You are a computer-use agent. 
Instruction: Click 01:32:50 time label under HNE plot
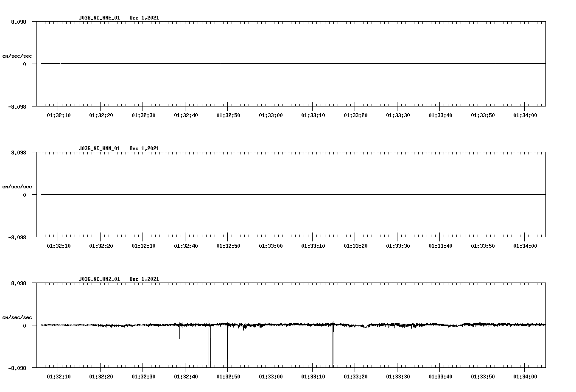[228, 115]
